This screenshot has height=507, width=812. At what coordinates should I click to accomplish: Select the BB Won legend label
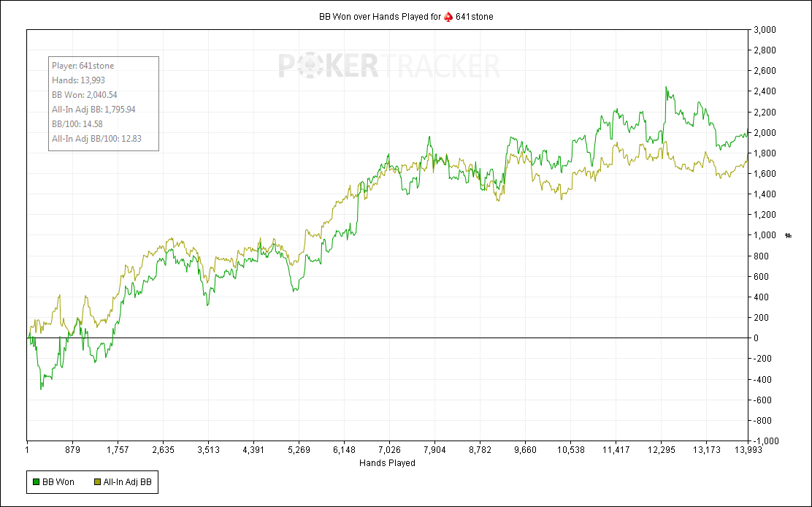(58, 482)
